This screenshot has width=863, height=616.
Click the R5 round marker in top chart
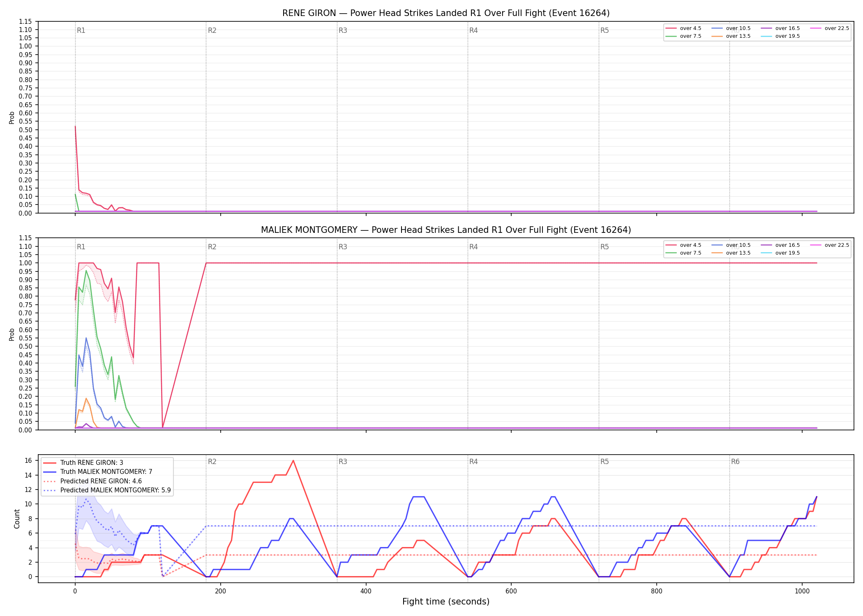click(605, 30)
